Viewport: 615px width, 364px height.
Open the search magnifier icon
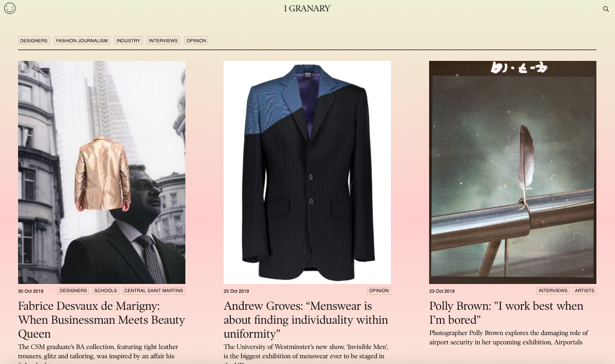[606, 9]
